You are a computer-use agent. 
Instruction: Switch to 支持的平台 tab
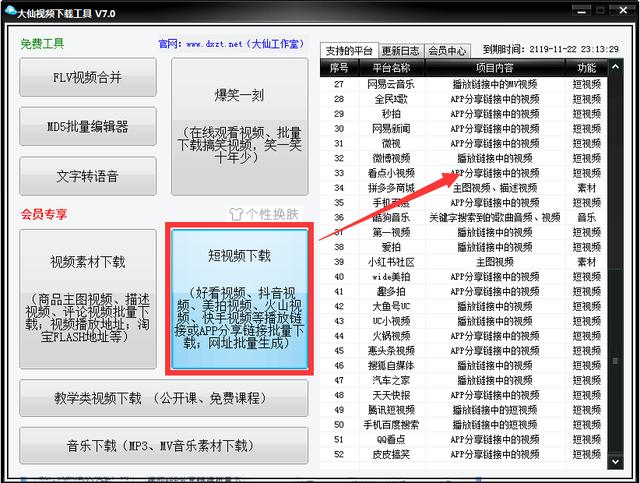(x=349, y=51)
